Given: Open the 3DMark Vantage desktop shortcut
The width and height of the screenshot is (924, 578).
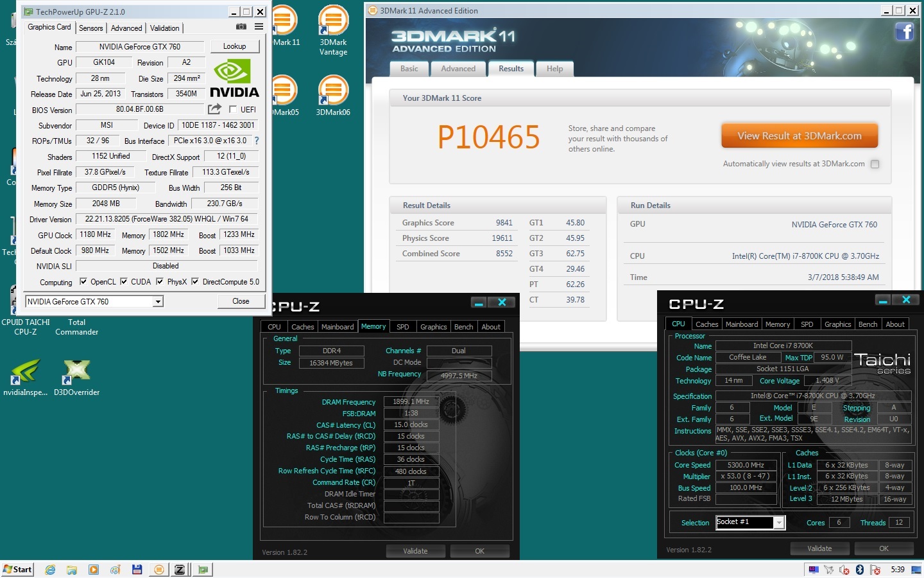Looking at the screenshot, I should (x=333, y=30).
